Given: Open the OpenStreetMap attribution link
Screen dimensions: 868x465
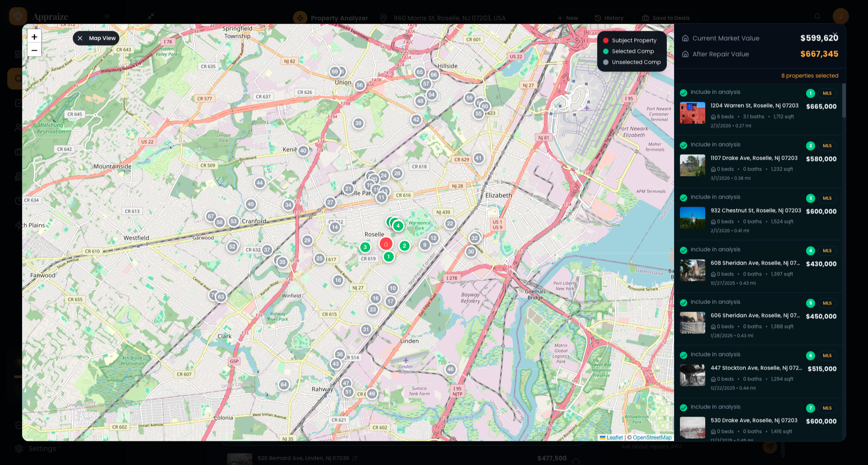Looking at the screenshot, I should point(652,437).
